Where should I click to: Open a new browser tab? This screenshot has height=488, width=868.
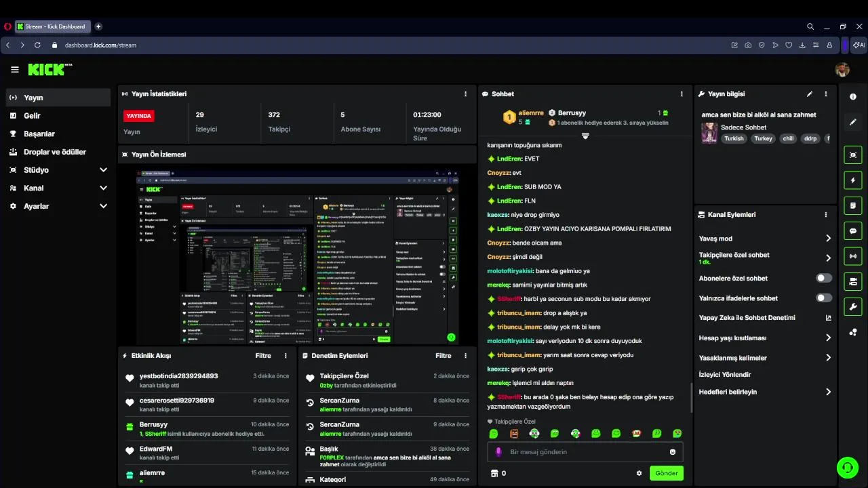(98, 26)
